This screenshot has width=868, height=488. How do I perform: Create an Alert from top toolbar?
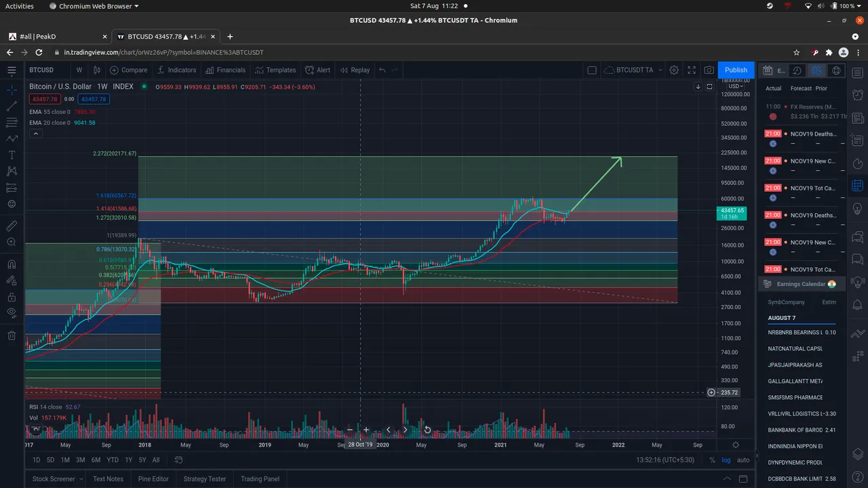(x=318, y=70)
